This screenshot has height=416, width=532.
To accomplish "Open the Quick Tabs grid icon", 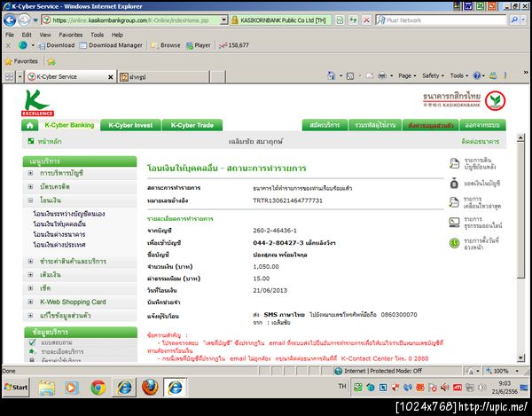I will point(9,77).
